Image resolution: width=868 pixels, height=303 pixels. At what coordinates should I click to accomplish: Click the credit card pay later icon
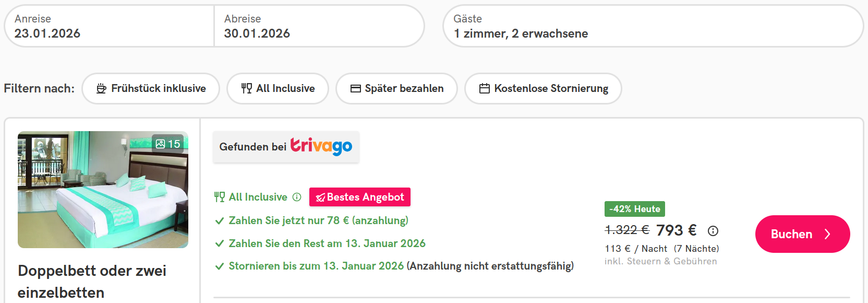(x=356, y=89)
